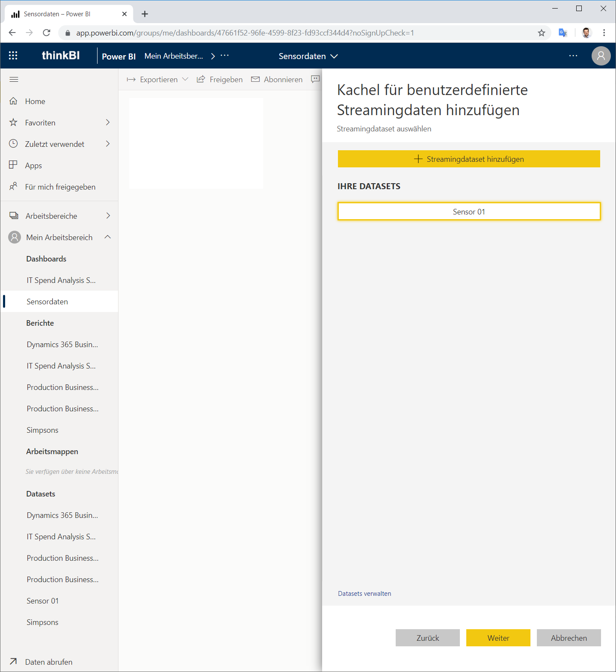Open the app launcher waffle icon
The image size is (616, 672).
click(x=13, y=56)
